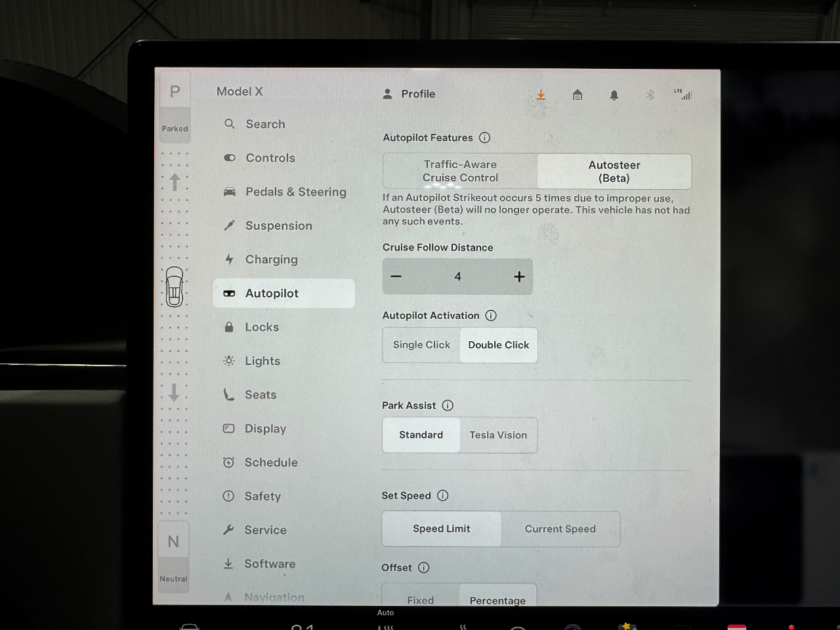This screenshot has height=630, width=840.
Task: Open info icon next to Autopilot Features
Action: tap(484, 138)
